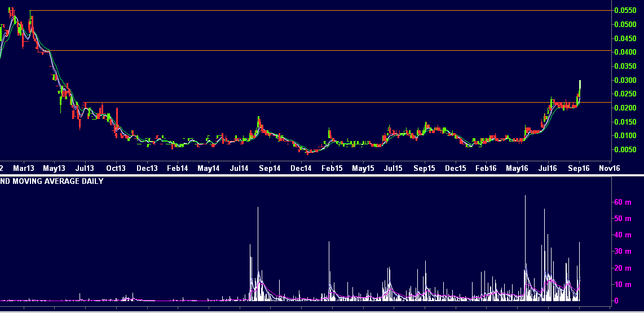The image size is (644, 313).
Task: Select the May14 date label
Action: pyautogui.click(x=209, y=169)
